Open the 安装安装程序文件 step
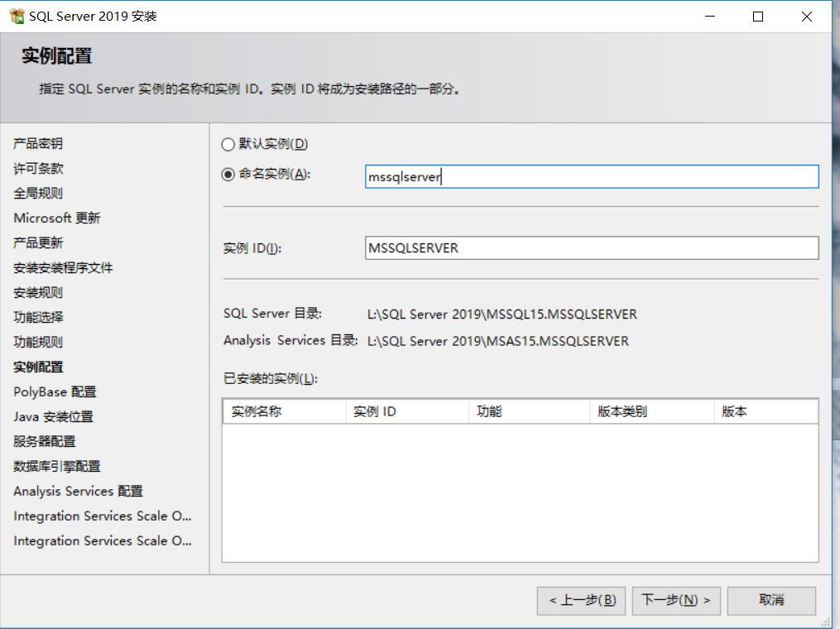This screenshot has width=840, height=629. (x=63, y=267)
